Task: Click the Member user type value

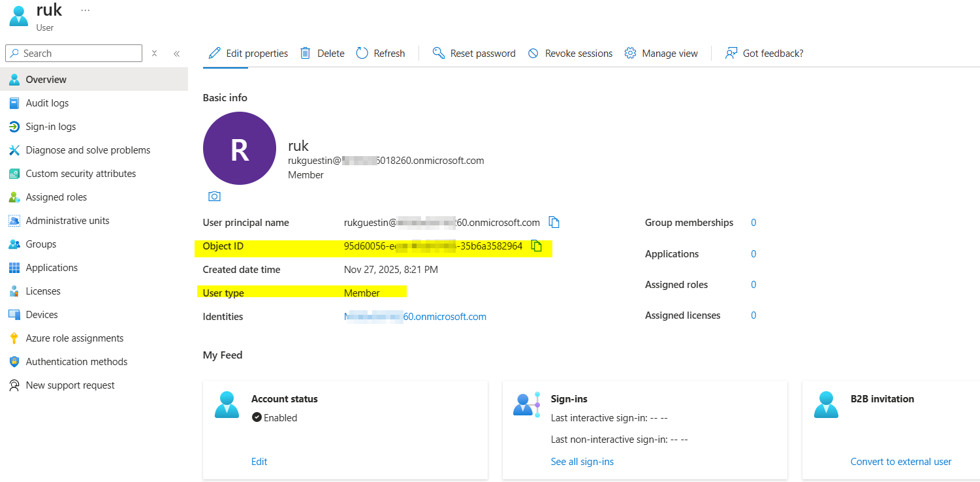Action: click(362, 293)
